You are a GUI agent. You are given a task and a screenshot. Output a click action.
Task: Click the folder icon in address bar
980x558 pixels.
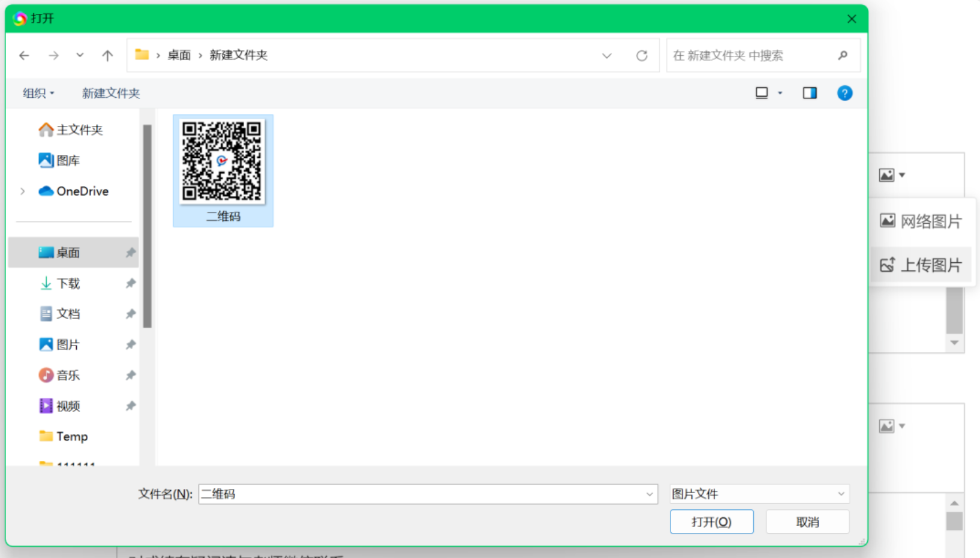(x=142, y=55)
